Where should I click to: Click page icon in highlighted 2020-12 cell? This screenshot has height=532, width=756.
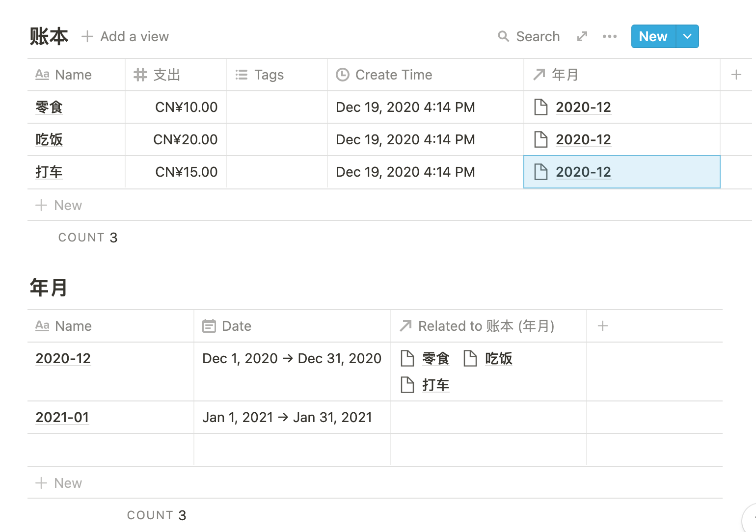[540, 172]
